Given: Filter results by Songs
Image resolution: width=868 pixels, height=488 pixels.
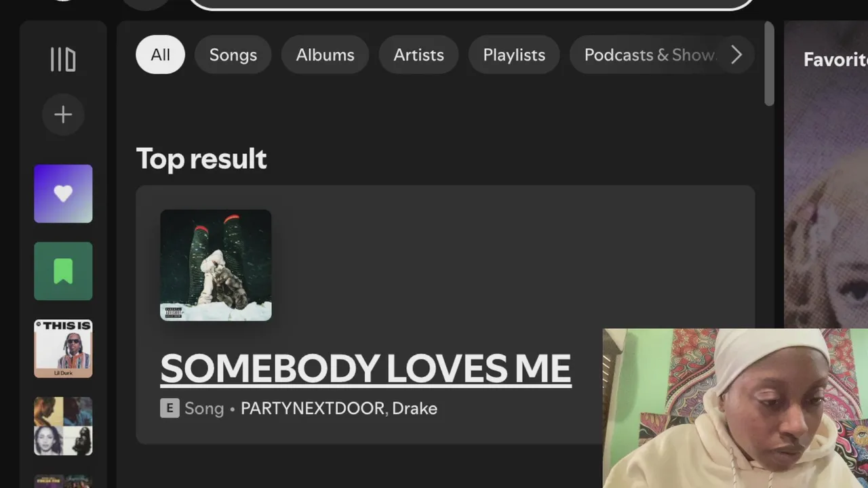Looking at the screenshot, I should pos(233,55).
